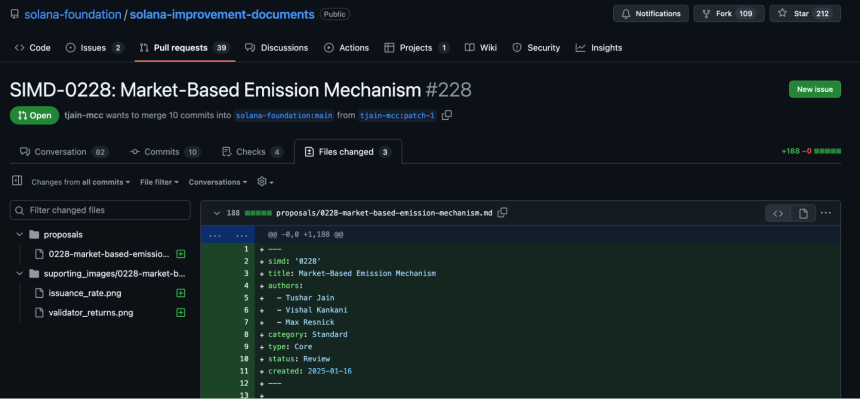Collapse the diff file with chevron
860x399 pixels.
click(217, 213)
